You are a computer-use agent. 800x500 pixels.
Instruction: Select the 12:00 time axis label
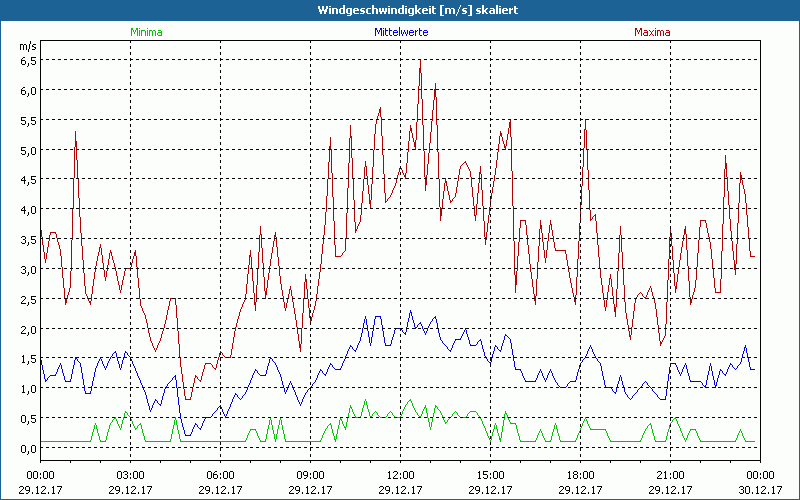click(400, 475)
